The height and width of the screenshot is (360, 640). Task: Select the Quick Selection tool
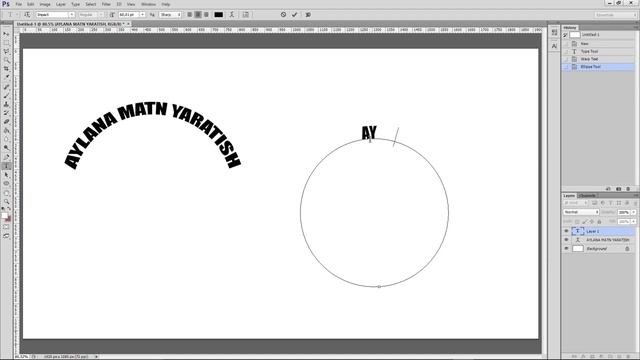tap(6, 60)
